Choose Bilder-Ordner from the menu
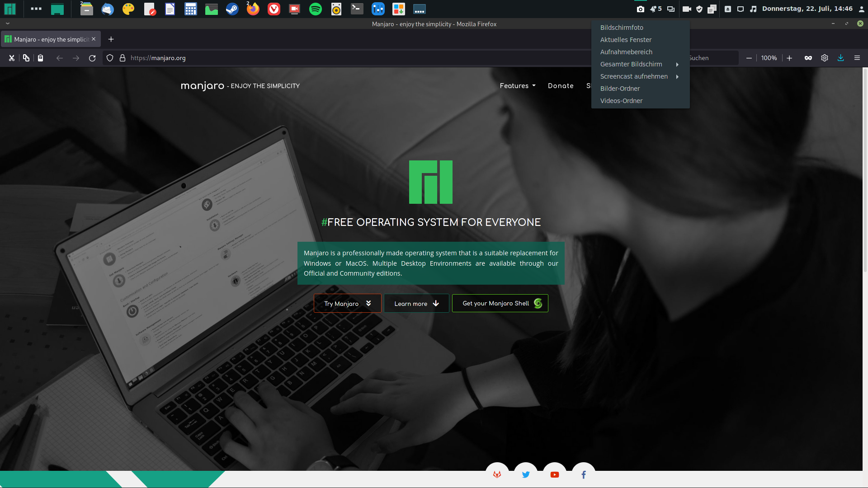Image resolution: width=868 pixels, height=488 pixels. click(620, 89)
